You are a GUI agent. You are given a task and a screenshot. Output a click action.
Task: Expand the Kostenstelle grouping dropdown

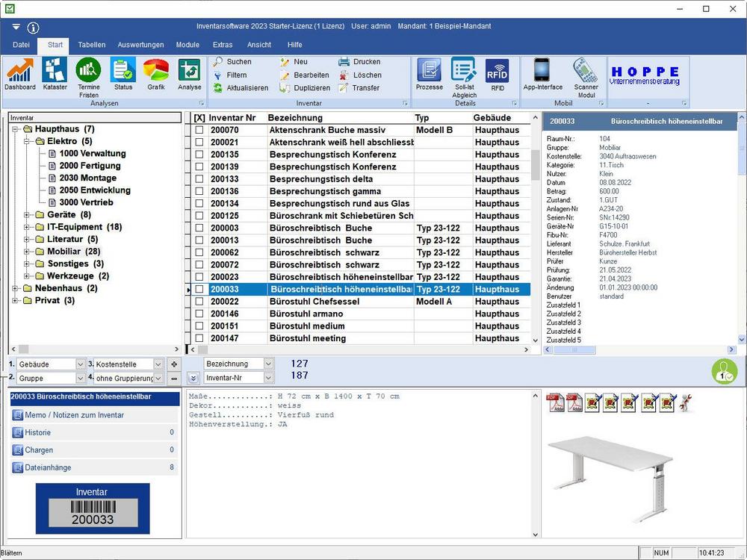(158, 364)
